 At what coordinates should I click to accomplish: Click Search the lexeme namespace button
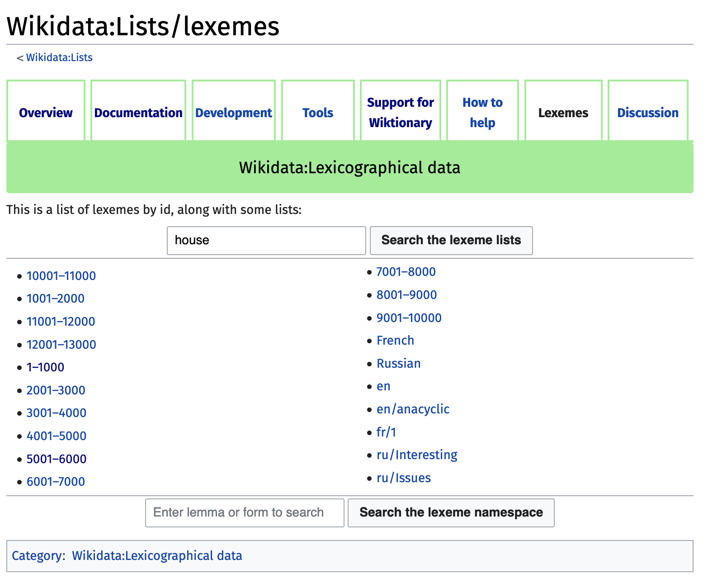(451, 512)
